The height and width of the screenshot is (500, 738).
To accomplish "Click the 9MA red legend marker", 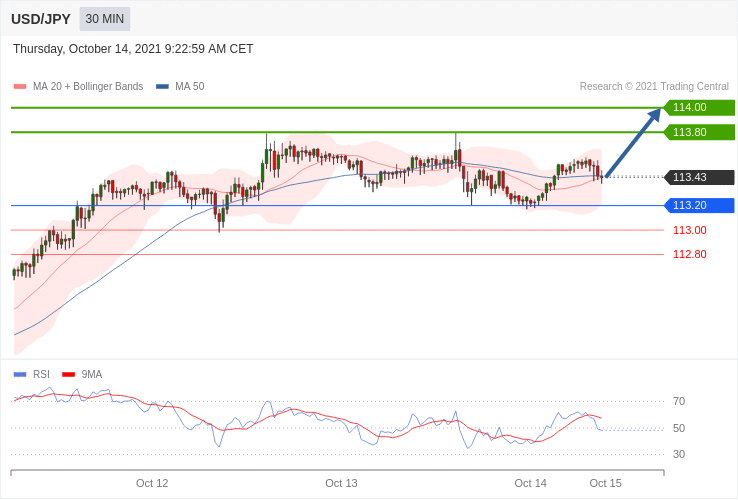I will click(x=69, y=375).
